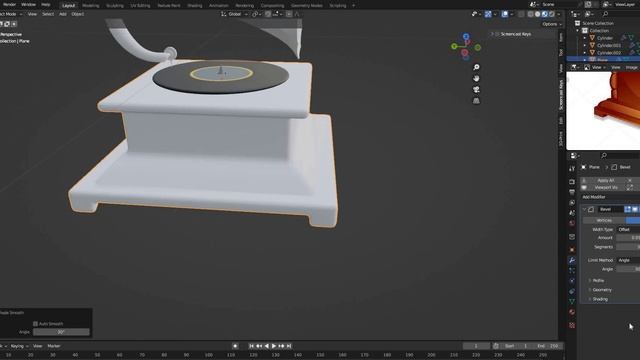Open the Width Type Offset dropdown

[x=628, y=229]
